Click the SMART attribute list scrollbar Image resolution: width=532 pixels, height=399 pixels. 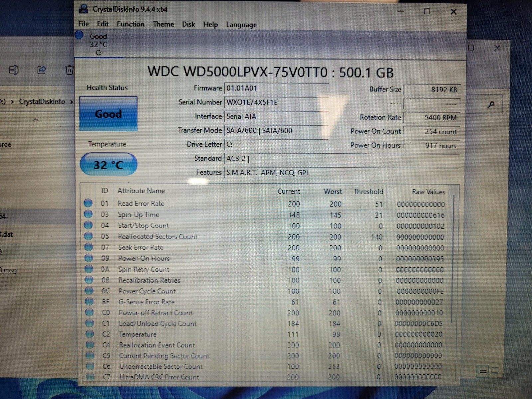pyautogui.click(x=453, y=259)
